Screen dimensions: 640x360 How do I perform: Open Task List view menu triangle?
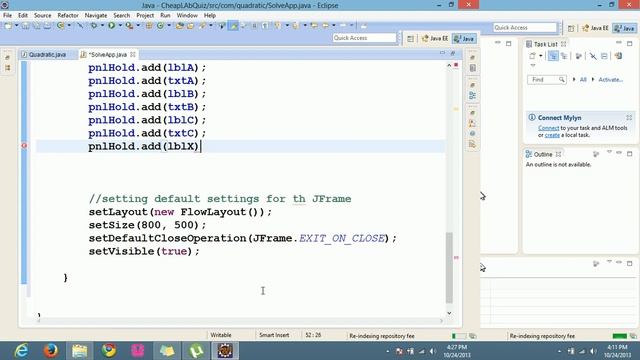(533, 65)
